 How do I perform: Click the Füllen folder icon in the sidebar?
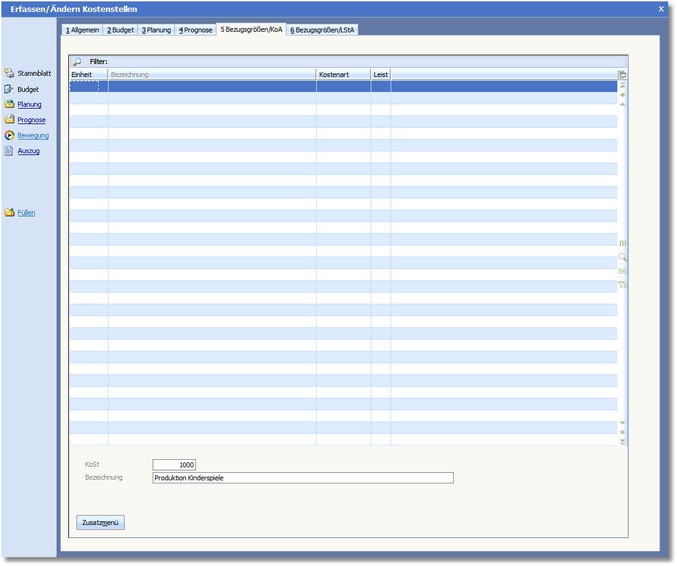(x=9, y=213)
